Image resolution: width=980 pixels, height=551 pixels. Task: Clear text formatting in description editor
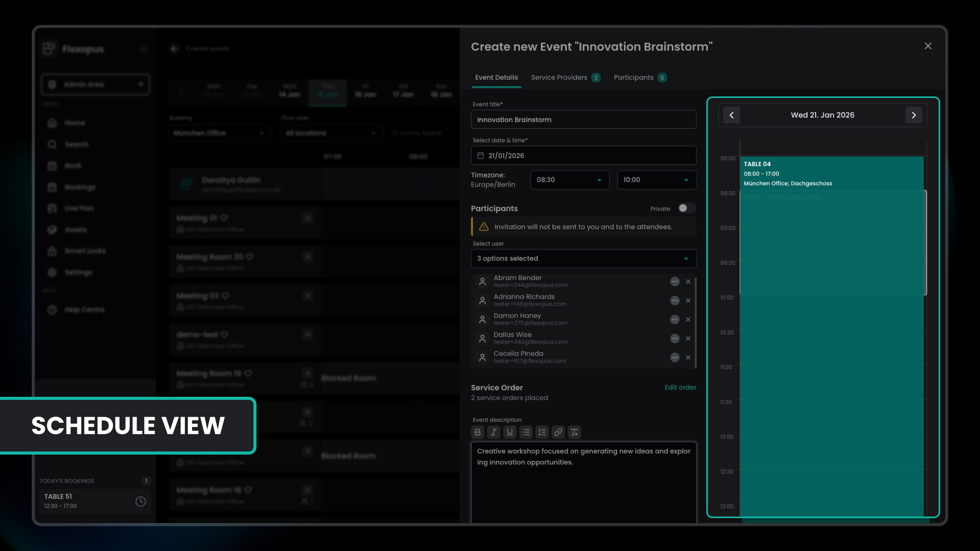(574, 432)
